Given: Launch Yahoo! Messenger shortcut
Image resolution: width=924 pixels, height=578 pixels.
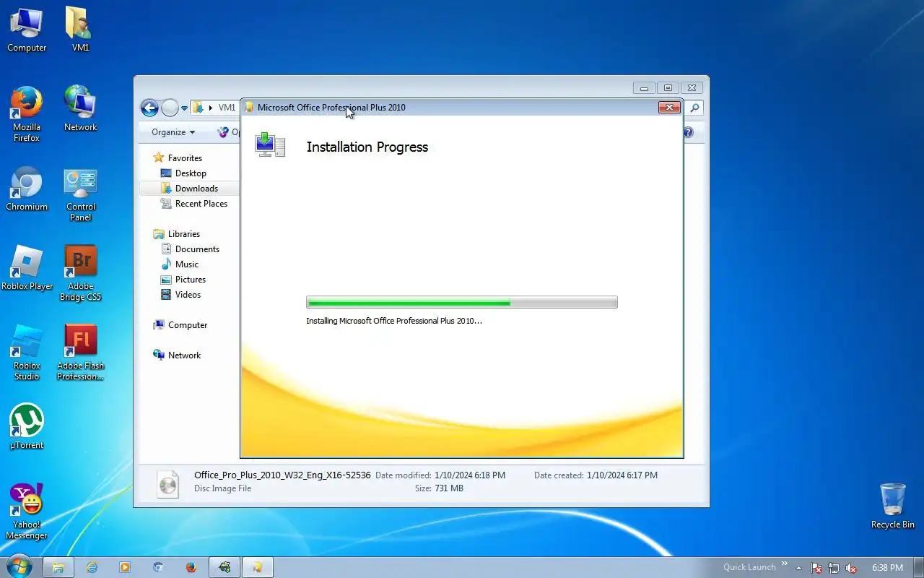Looking at the screenshot, I should [x=27, y=512].
